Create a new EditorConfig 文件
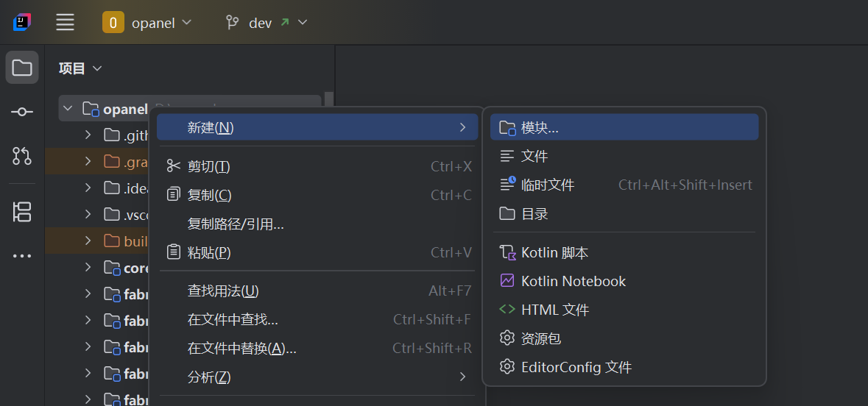The width and height of the screenshot is (868, 406). [x=576, y=367]
